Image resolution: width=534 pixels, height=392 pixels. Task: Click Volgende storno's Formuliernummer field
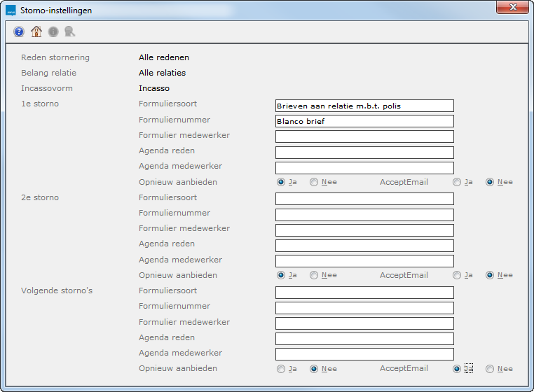coord(364,308)
